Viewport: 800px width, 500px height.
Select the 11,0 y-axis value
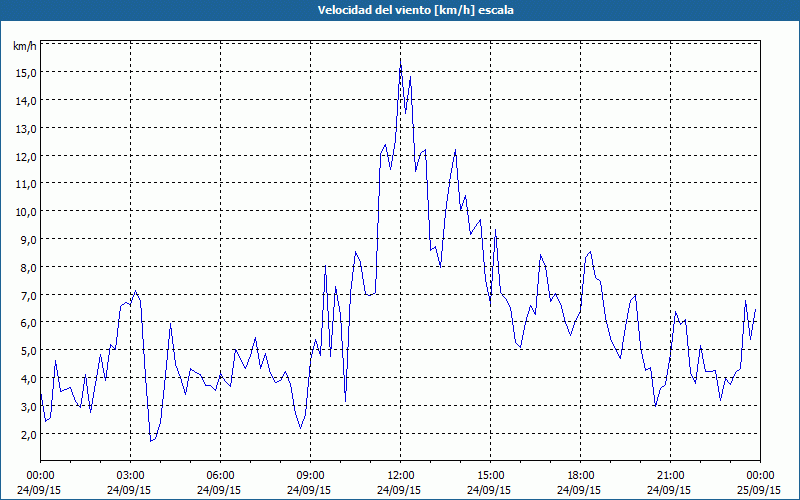coord(26,184)
